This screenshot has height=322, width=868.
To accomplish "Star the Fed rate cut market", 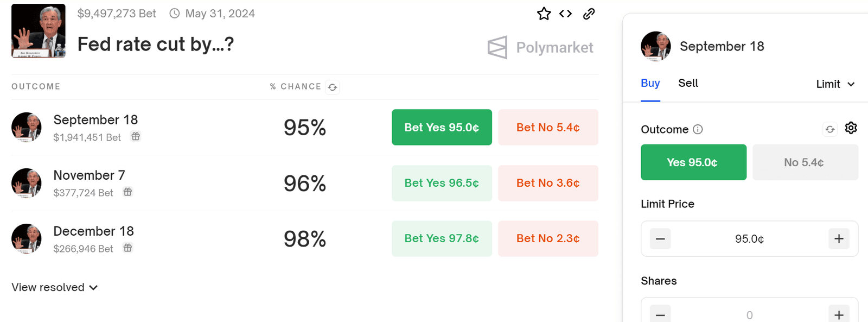I will pos(544,14).
